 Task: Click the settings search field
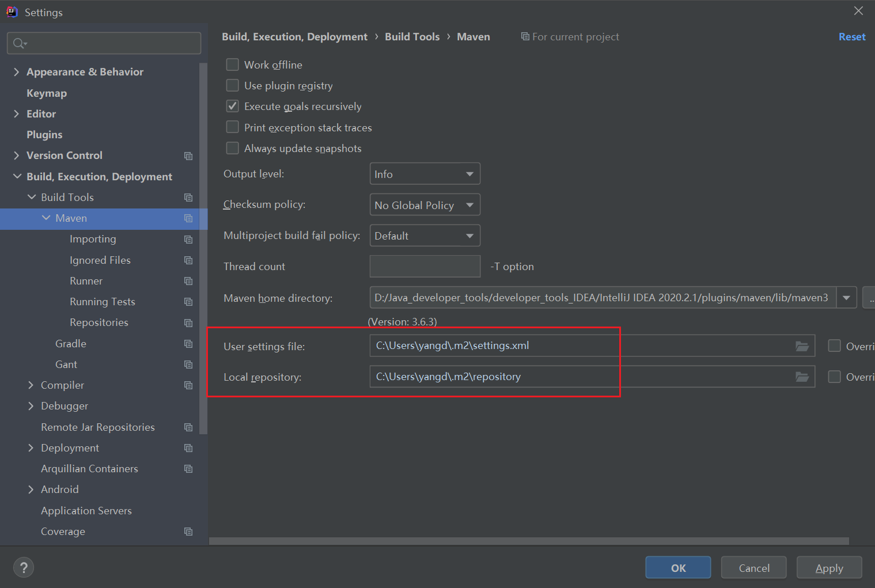104,43
